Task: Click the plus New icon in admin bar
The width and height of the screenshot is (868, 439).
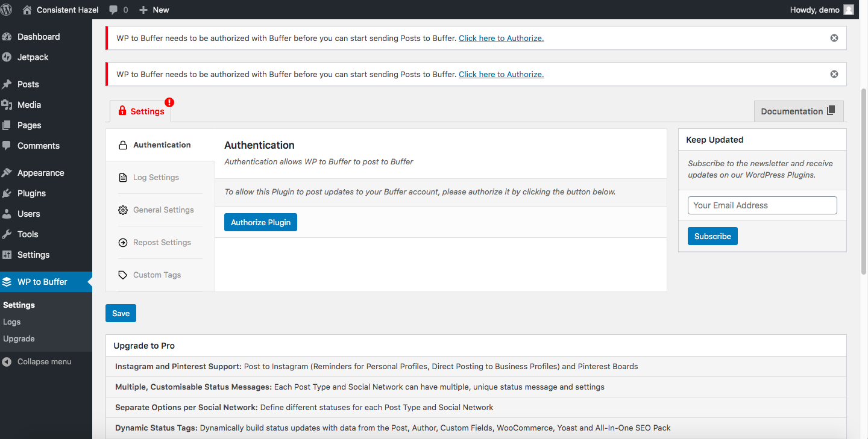Action: click(x=143, y=10)
